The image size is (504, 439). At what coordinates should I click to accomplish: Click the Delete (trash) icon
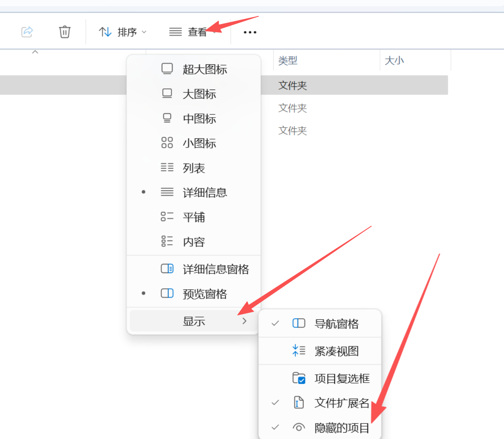pos(64,32)
